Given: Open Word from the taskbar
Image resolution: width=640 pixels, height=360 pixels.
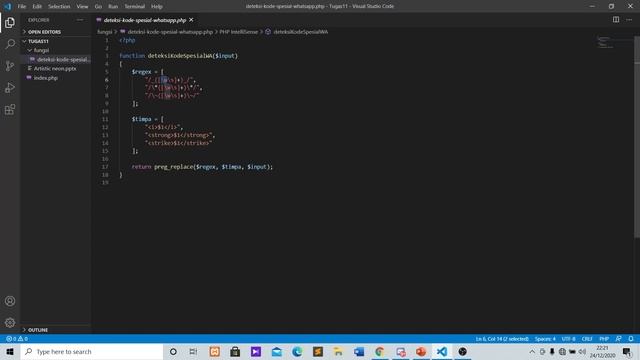Looking at the screenshot, I should (359, 351).
